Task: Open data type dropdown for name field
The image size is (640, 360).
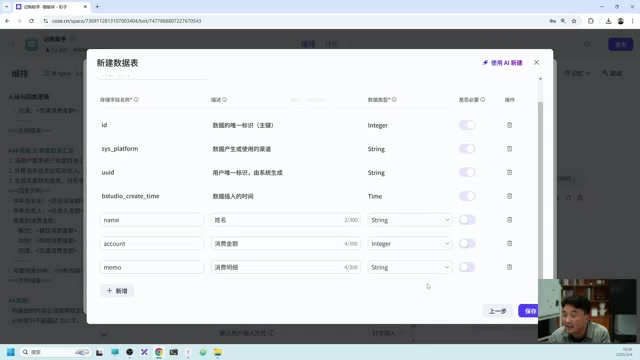Action: point(410,220)
